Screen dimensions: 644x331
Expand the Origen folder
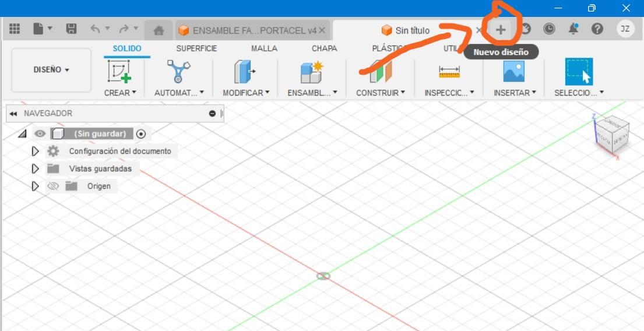36,186
